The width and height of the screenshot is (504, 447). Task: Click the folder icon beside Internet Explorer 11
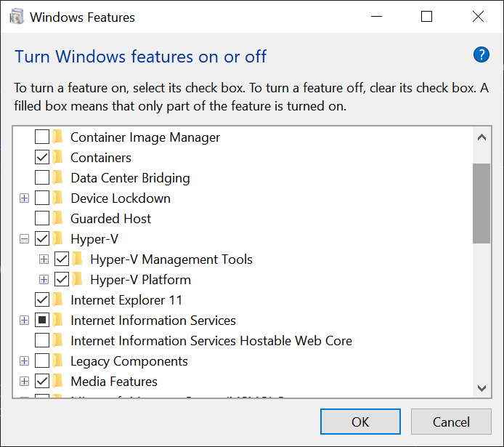(58, 300)
